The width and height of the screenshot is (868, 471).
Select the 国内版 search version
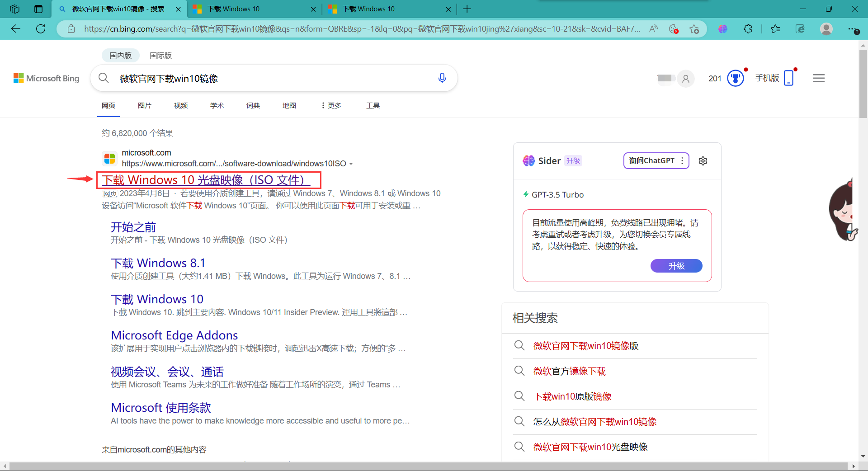[120, 56]
